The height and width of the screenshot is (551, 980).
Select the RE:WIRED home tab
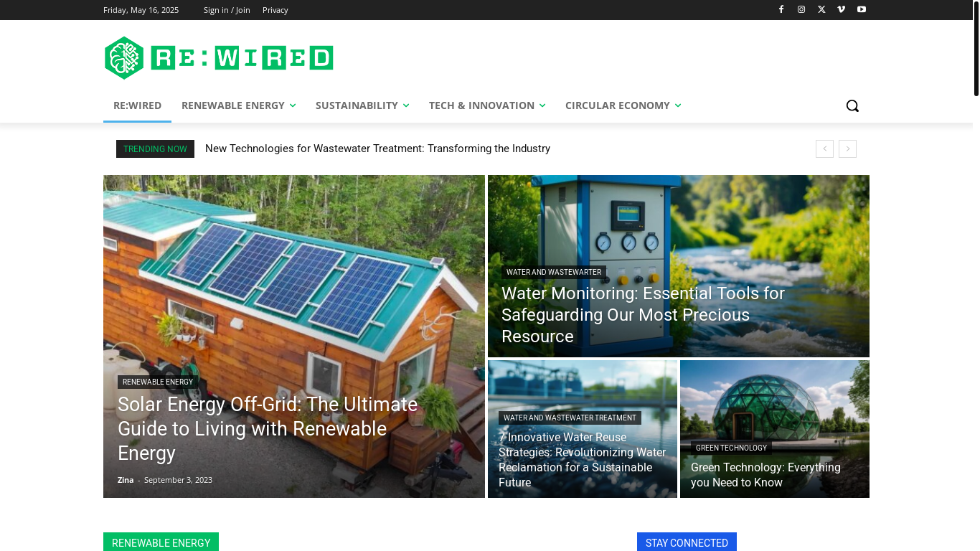tap(137, 105)
